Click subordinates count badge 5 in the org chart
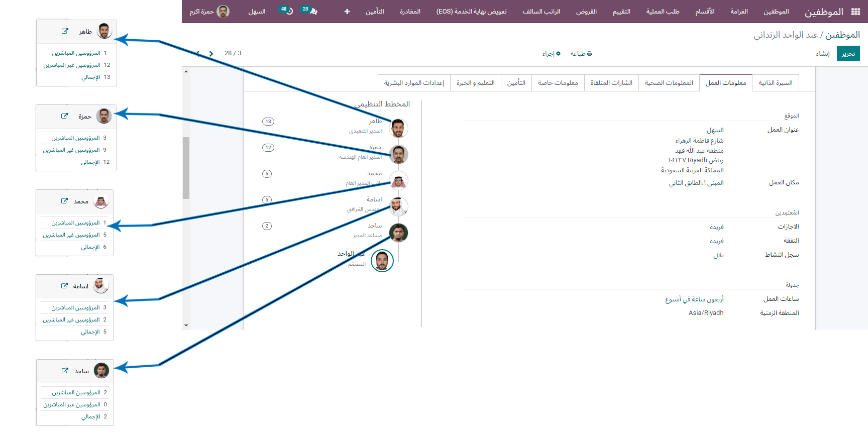The height and width of the screenshot is (434, 868). tap(267, 200)
